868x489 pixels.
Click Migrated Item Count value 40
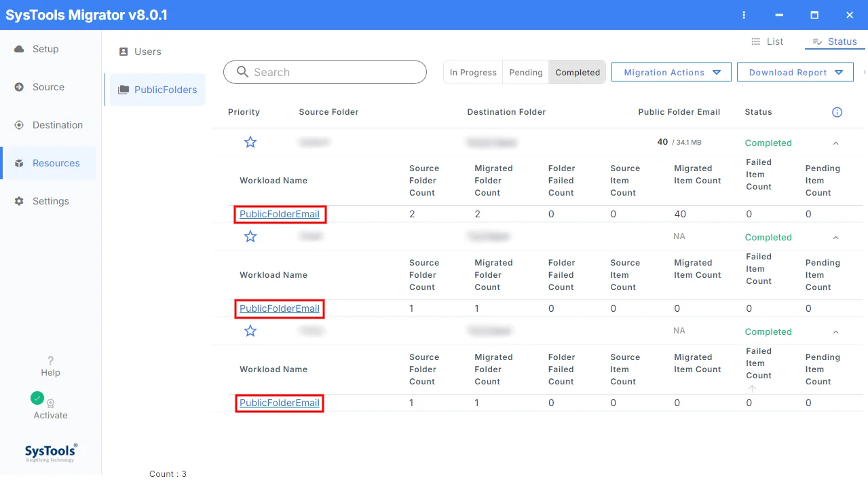680,214
